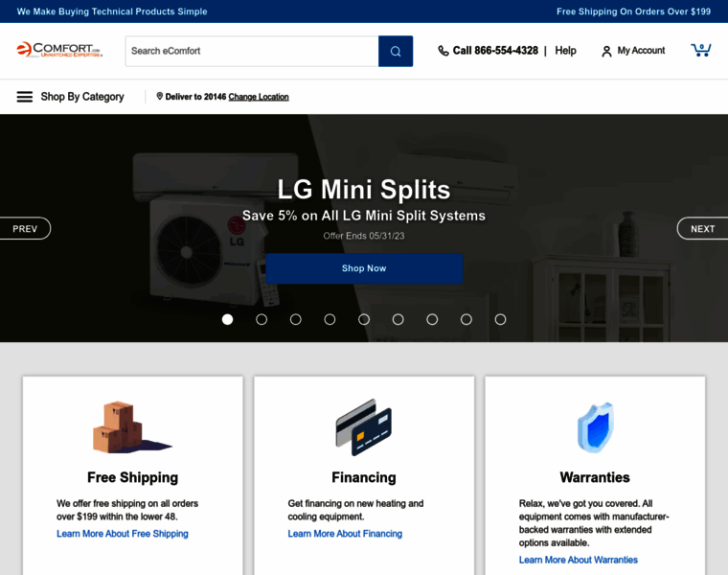Select the eighth carousel slide dot

click(x=466, y=319)
